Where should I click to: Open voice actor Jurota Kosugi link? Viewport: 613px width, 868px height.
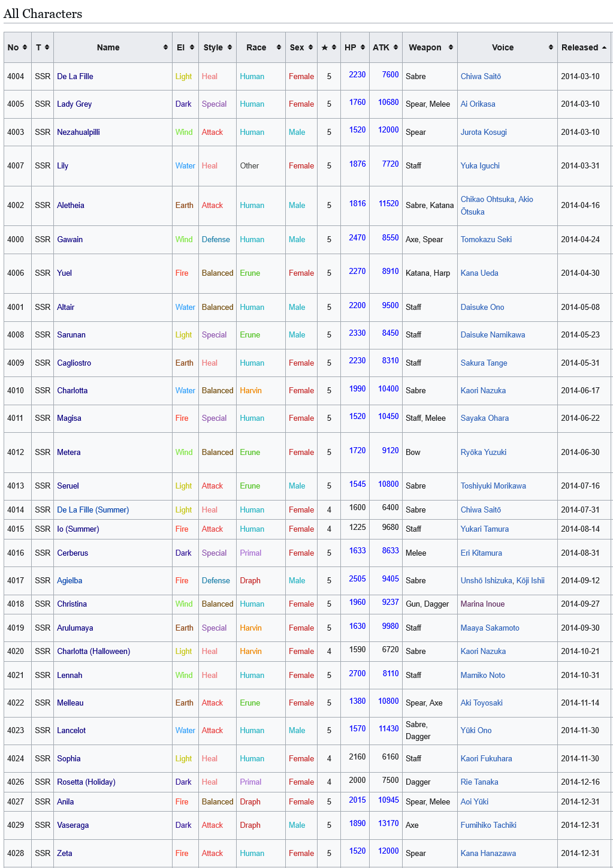[484, 132]
